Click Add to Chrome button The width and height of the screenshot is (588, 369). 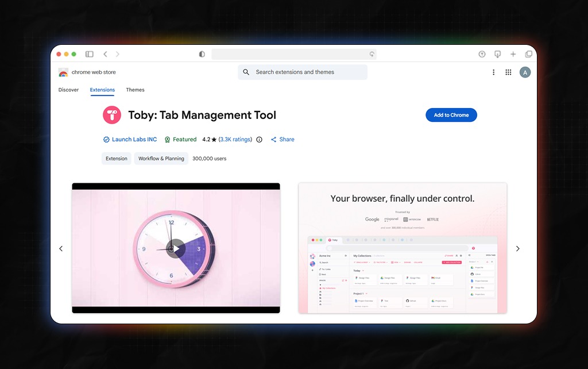point(451,115)
